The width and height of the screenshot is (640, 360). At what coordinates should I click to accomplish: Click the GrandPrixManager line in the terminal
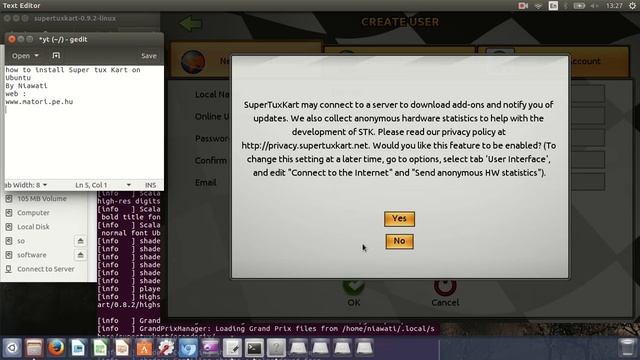point(266,329)
